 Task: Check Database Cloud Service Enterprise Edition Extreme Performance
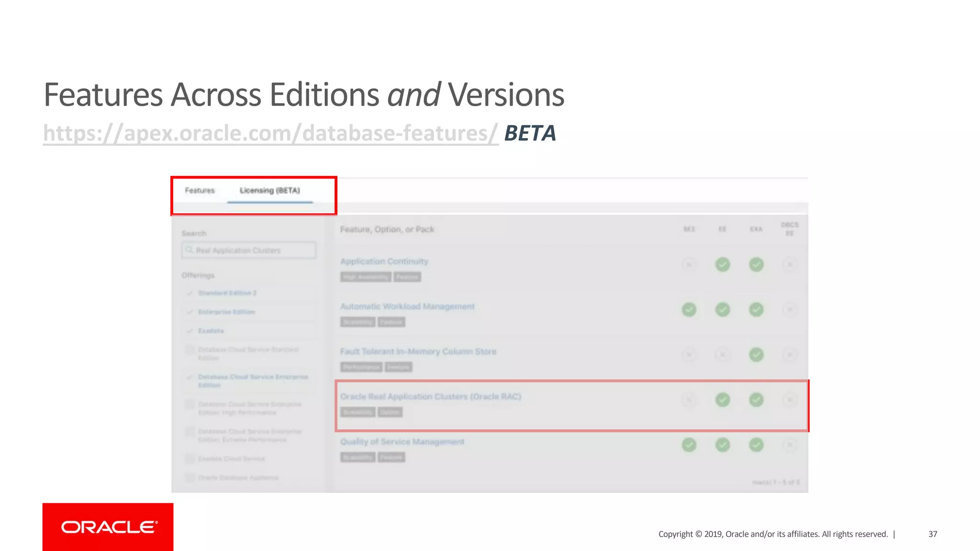pos(190,432)
